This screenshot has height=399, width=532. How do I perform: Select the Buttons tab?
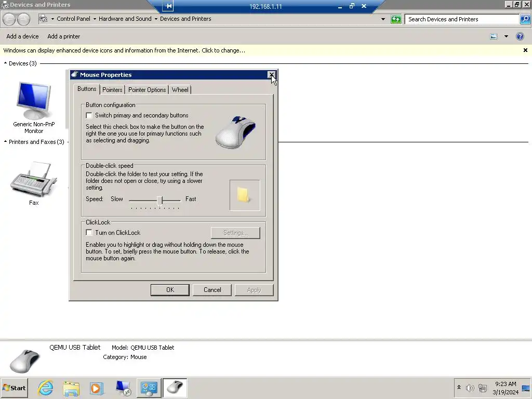point(87,89)
